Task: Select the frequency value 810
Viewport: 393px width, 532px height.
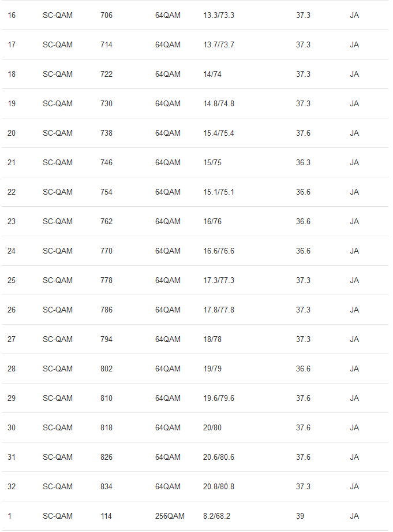Action: 106,399
